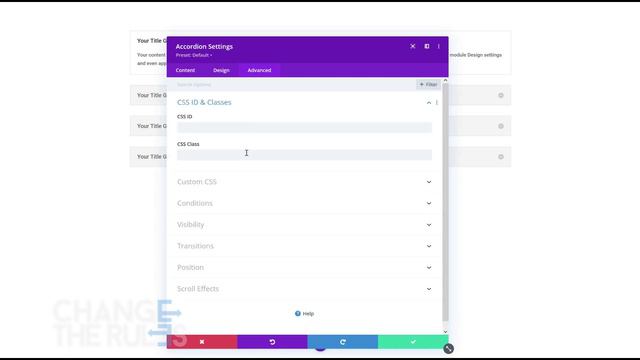Toggle open the third accordion item icon
Viewport: 640px width, 360px height.
tap(501, 126)
